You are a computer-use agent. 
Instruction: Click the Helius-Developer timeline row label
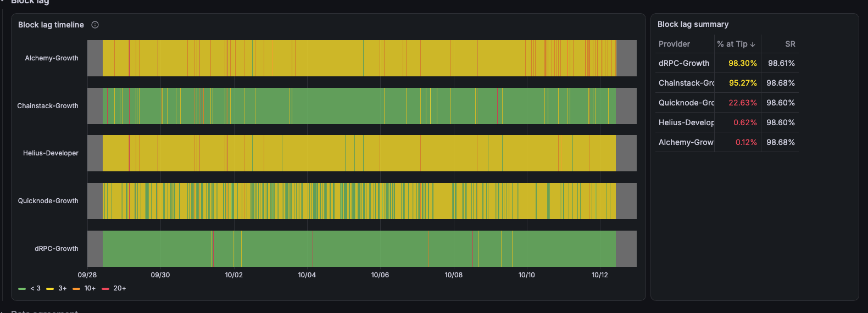(x=51, y=153)
